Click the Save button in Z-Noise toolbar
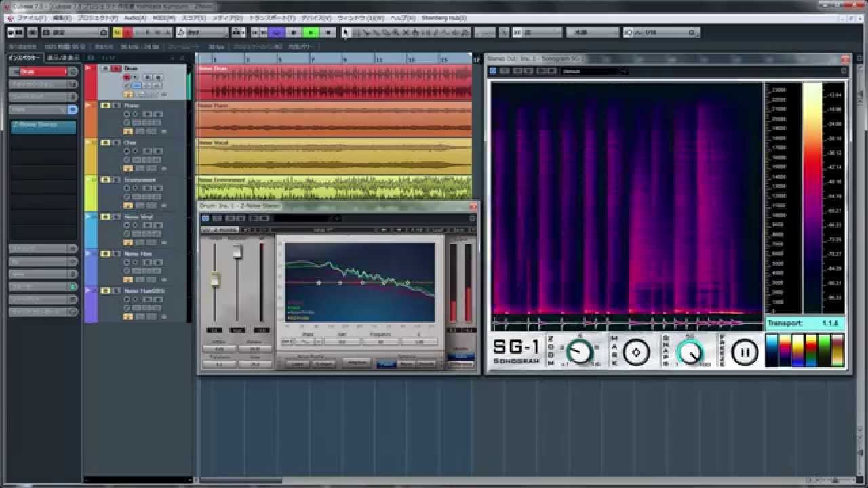 click(460, 230)
